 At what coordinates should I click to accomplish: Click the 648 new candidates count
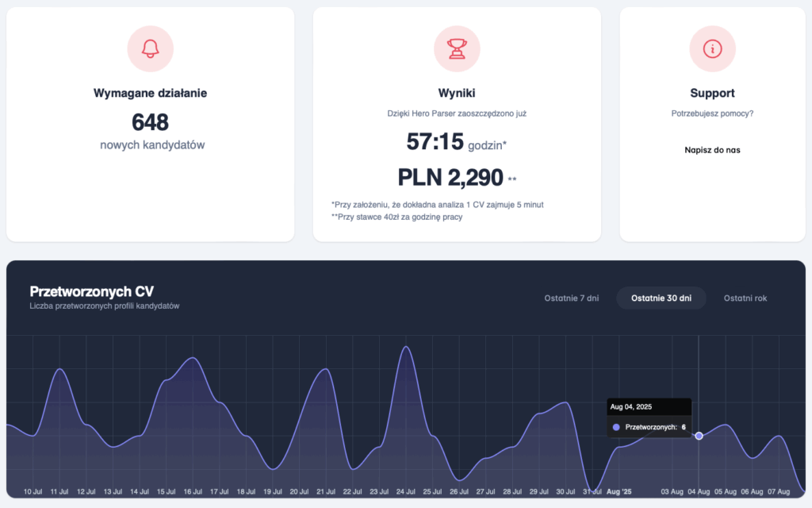click(150, 122)
